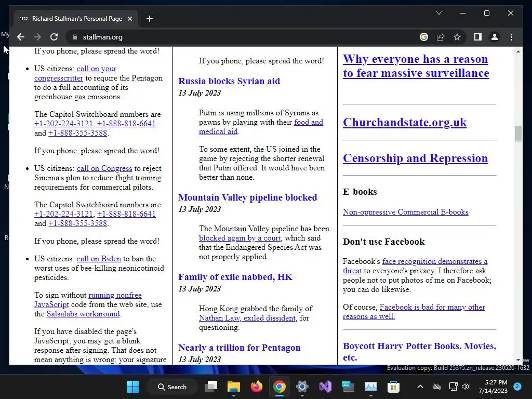This screenshot has width=532, height=399.
Task: Open the OneDrive cloud tray icon
Action: click(x=437, y=387)
